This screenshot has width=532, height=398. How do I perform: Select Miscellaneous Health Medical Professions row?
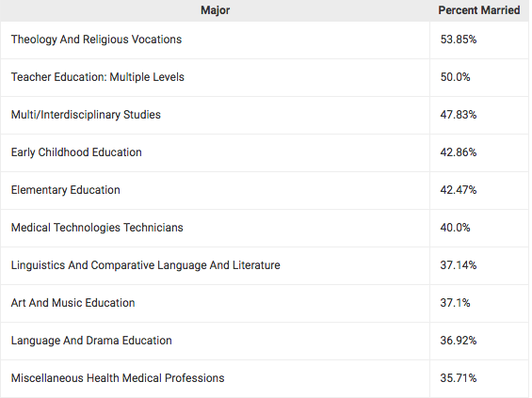coord(265,378)
